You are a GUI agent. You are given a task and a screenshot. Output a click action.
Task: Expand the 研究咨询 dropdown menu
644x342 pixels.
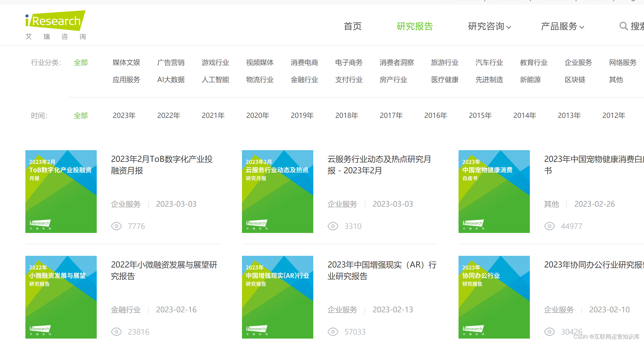(490, 26)
